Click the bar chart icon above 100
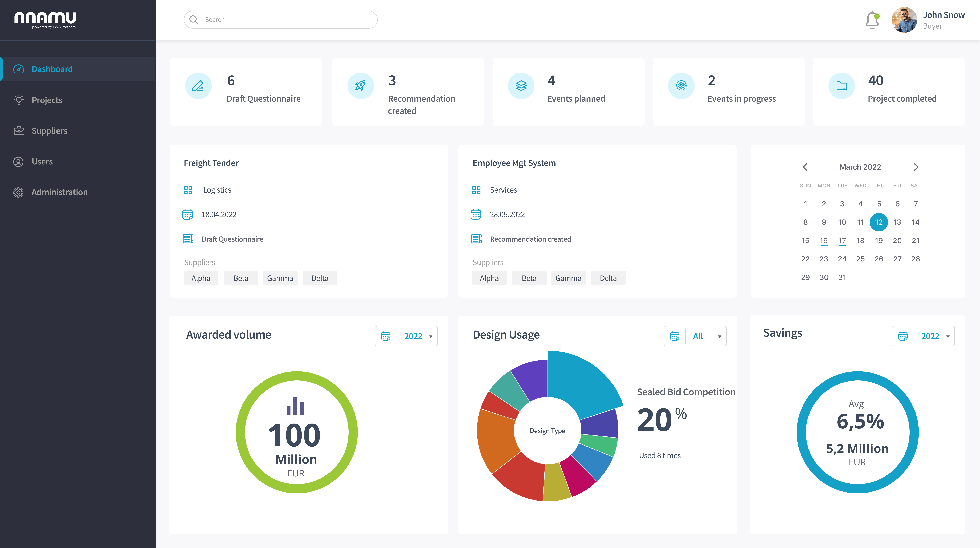The image size is (980, 548). point(295,405)
